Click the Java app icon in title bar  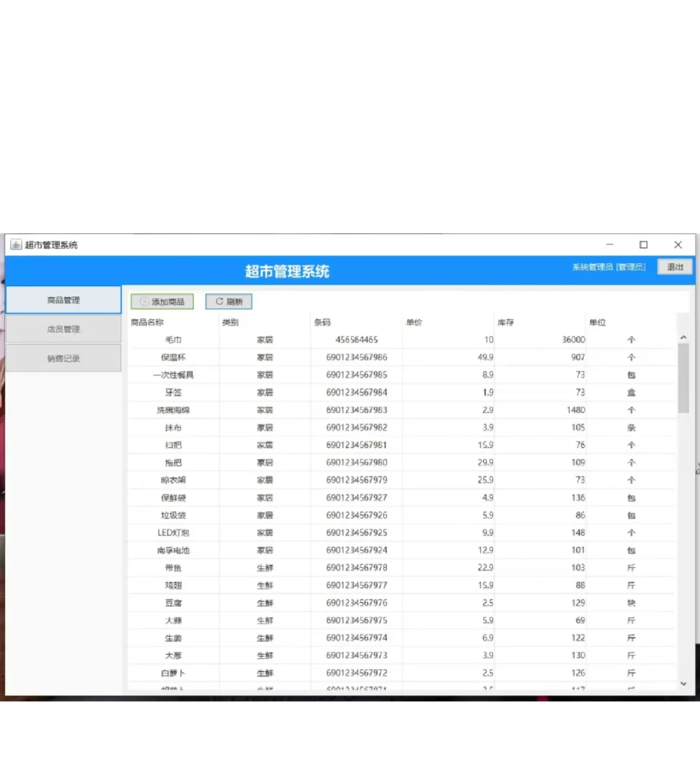pos(16,244)
